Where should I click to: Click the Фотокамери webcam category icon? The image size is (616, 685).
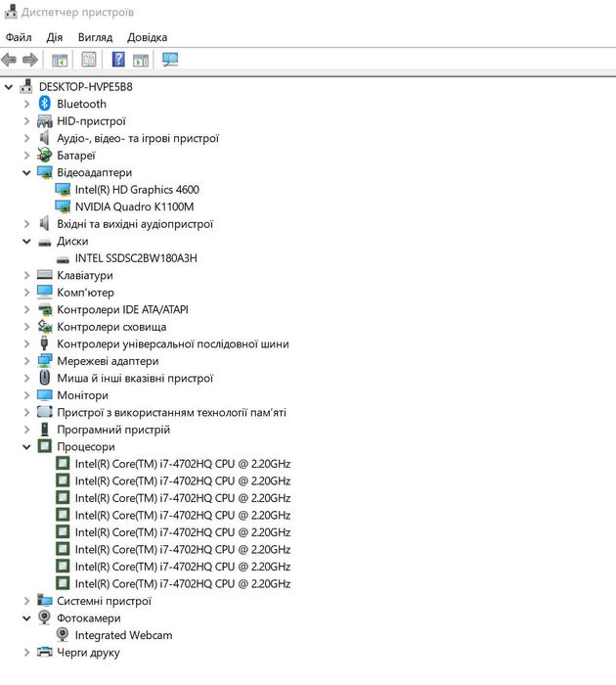pyautogui.click(x=45, y=617)
